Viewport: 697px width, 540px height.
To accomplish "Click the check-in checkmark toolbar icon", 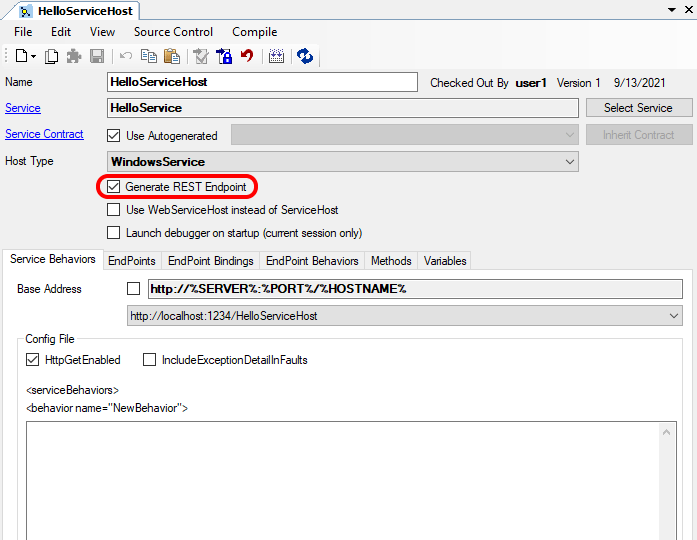I will [201, 56].
